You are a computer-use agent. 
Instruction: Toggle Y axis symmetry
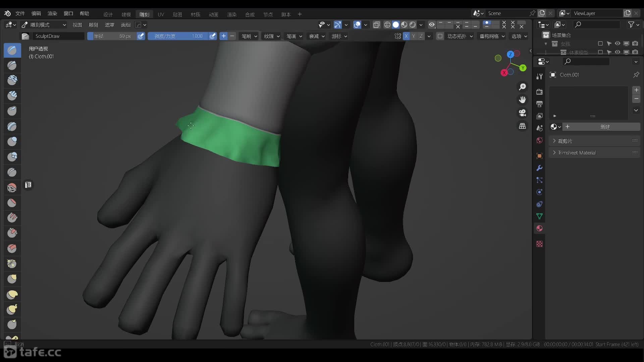click(414, 36)
